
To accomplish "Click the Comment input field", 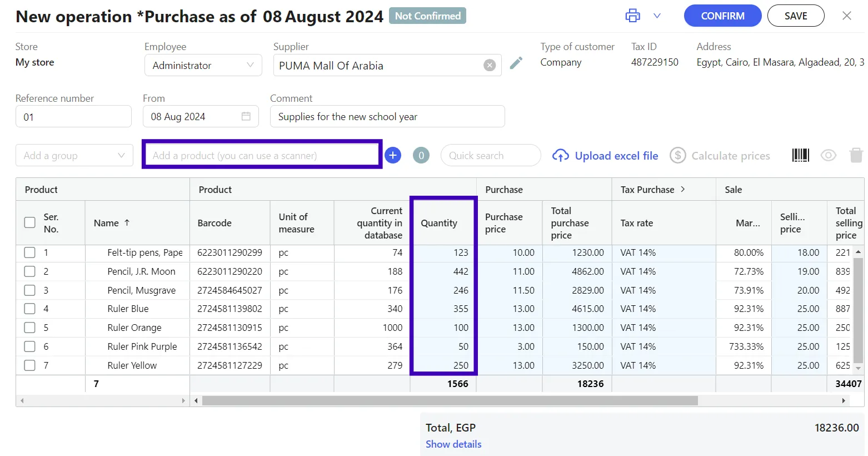I will tap(387, 117).
